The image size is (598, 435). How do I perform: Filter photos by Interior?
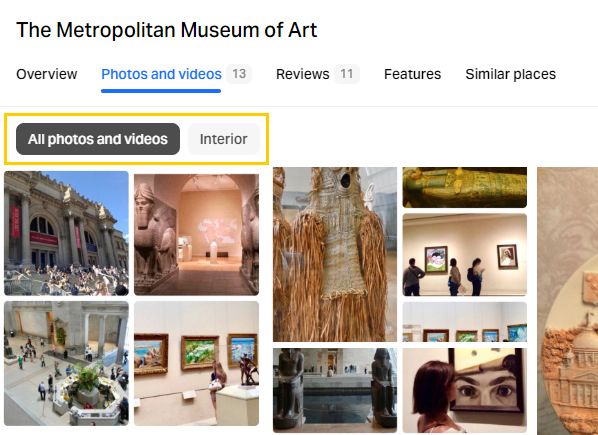coord(224,139)
